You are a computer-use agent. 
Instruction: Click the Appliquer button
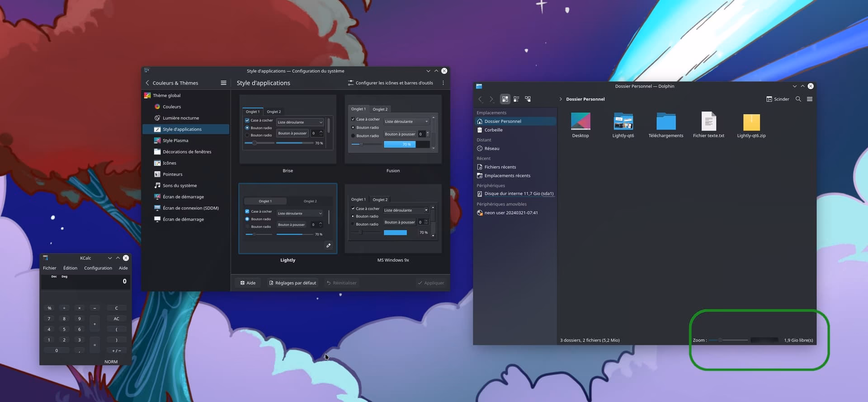tap(431, 283)
